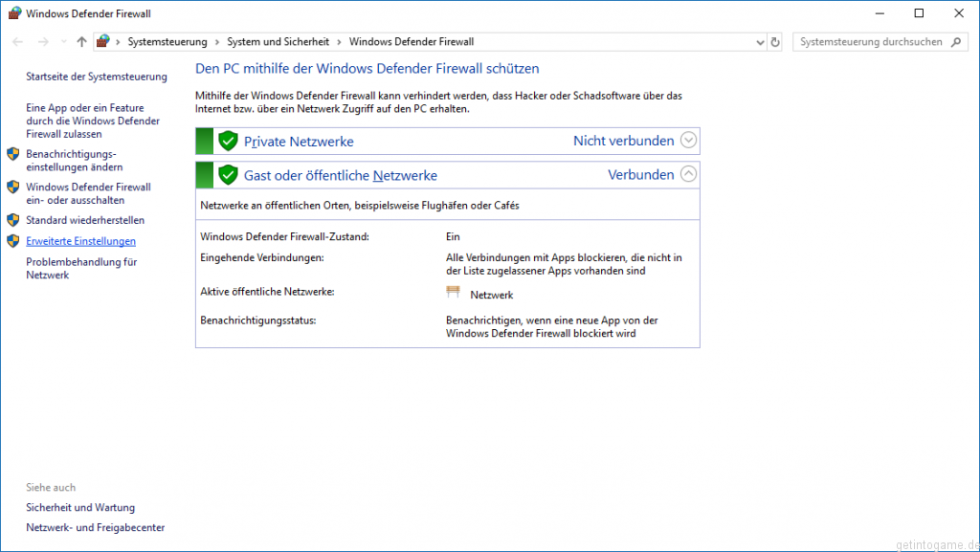The height and width of the screenshot is (552, 980).
Task: Close the Windows Defender Firewall window
Action: click(959, 13)
